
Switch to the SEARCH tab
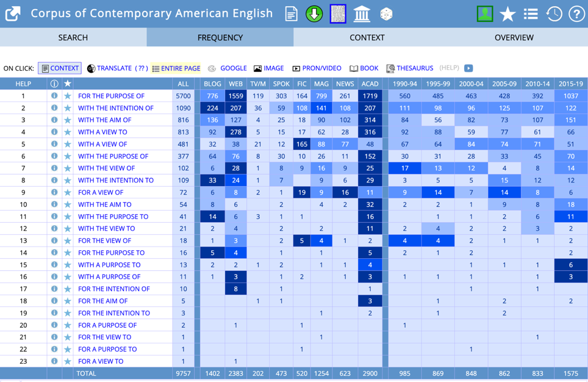[x=73, y=37]
